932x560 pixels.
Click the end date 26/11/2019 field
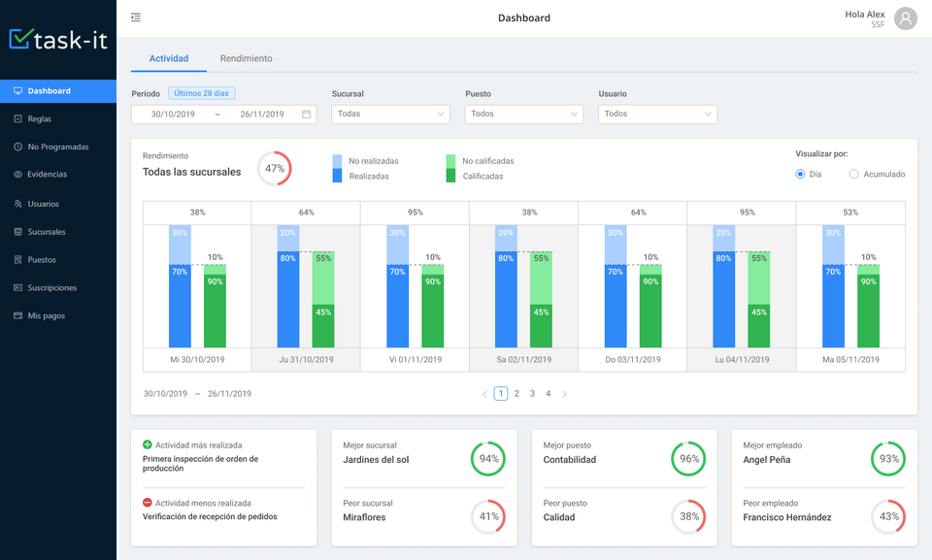pyautogui.click(x=262, y=115)
